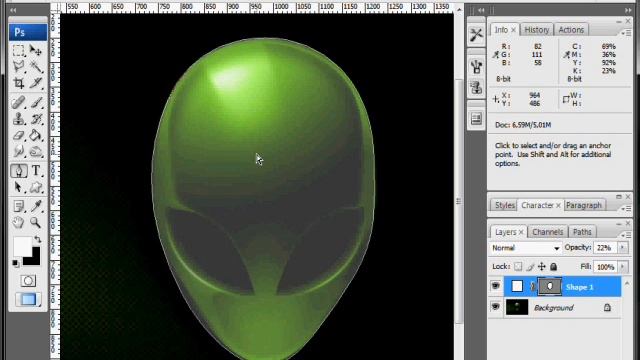Image resolution: width=640 pixels, height=360 pixels.
Task: Hide the Background layer
Action: (x=496, y=307)
